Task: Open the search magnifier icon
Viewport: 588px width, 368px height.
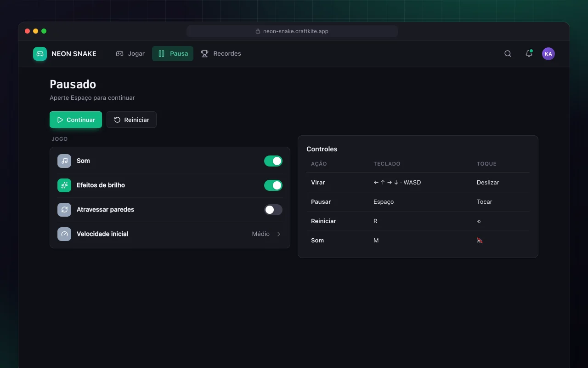Action: point(508,54)
